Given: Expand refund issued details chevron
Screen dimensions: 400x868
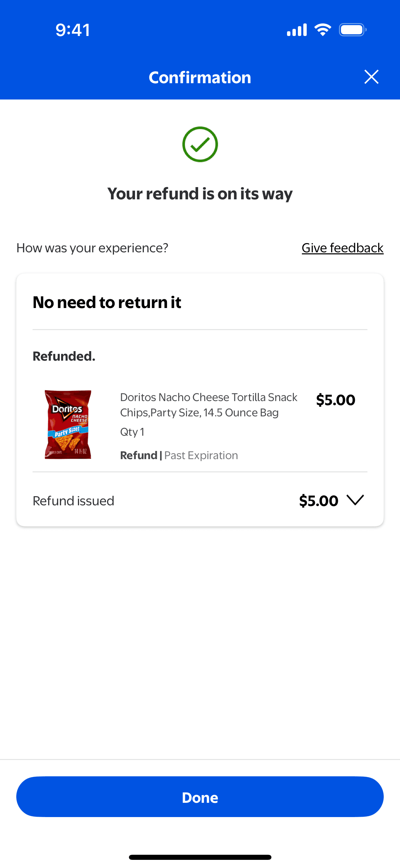Looking at the screenshot, I should tap(355, 500).
